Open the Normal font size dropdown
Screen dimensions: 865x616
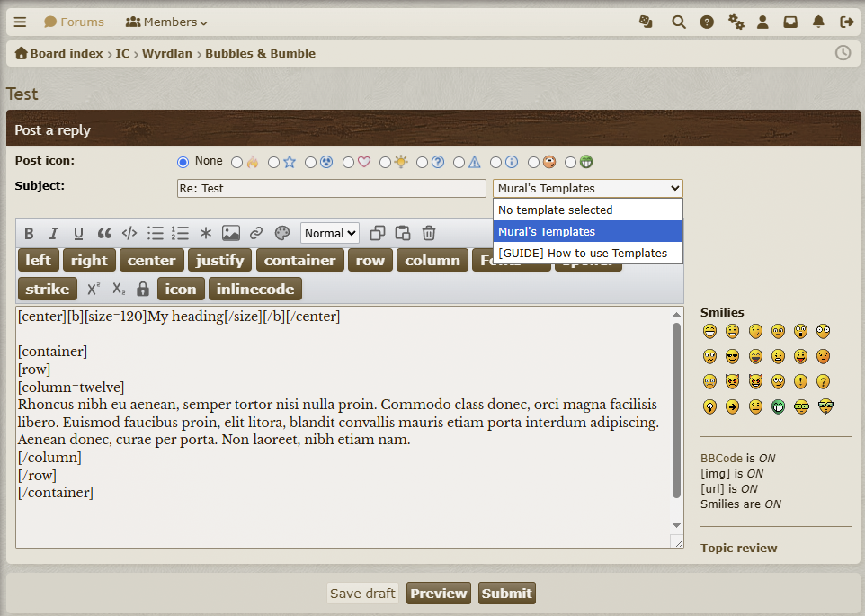click(329, 234)
